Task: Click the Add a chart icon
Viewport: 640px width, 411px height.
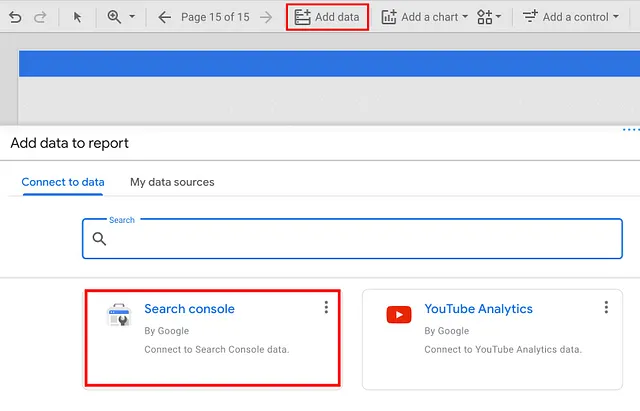Action: 389,17
